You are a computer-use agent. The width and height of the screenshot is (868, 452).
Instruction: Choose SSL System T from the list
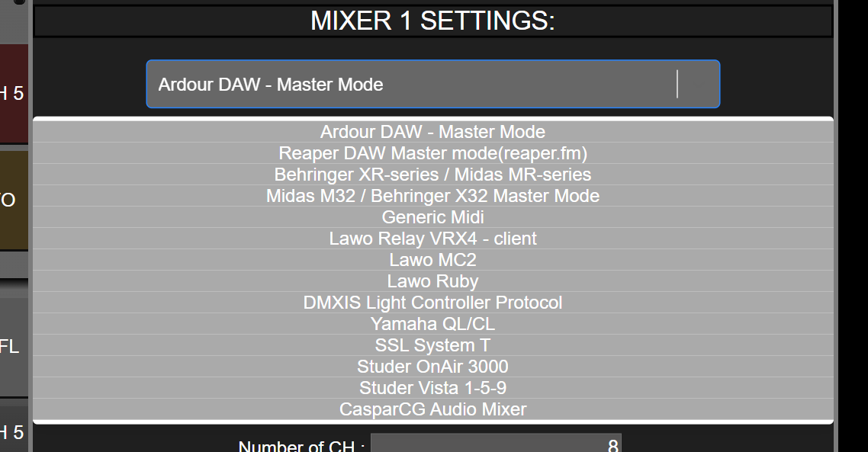(x=432, y=345)
